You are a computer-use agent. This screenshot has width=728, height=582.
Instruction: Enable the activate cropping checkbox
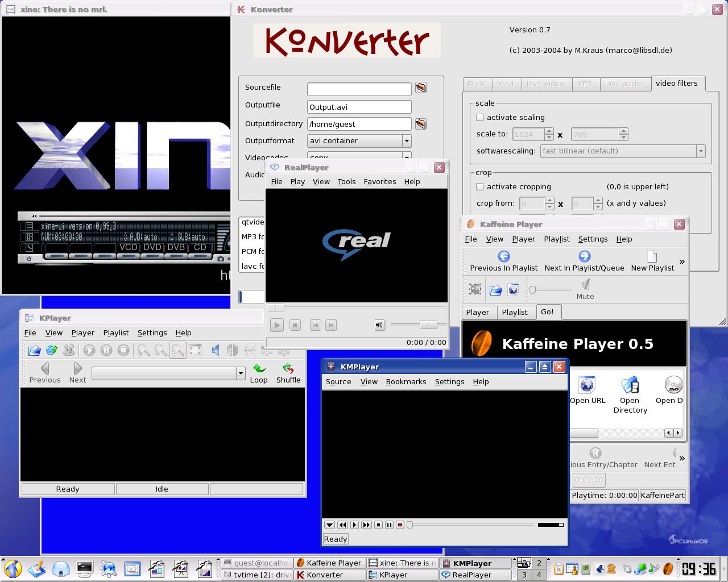pyautogui.click(x=480, y=187)
